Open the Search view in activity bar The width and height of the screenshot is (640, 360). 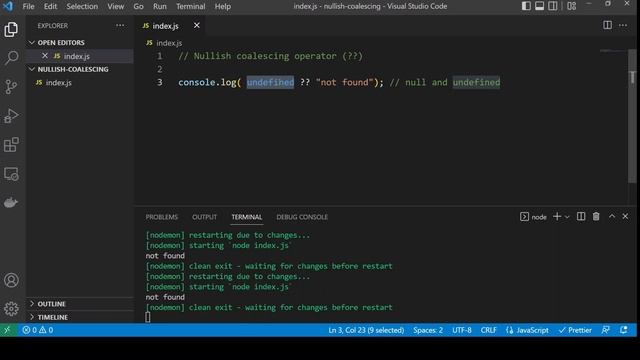pyautogui.click(x=11, y=58)
